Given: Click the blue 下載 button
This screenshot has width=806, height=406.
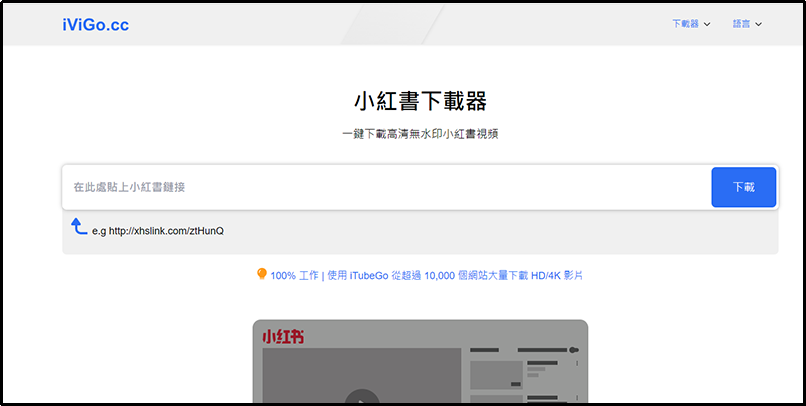Looking at the screenshot, I should coord(743,187).
